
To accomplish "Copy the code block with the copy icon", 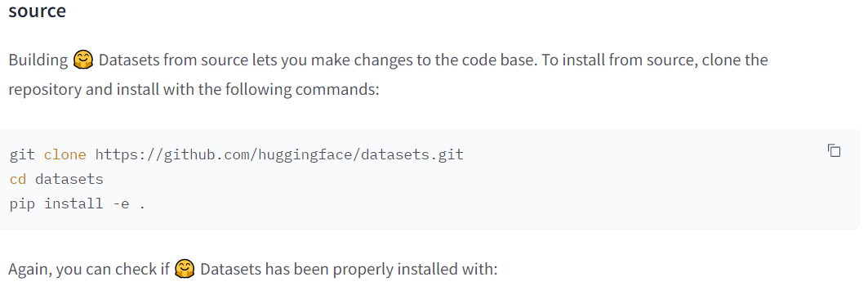I will (x=835, y=150).
